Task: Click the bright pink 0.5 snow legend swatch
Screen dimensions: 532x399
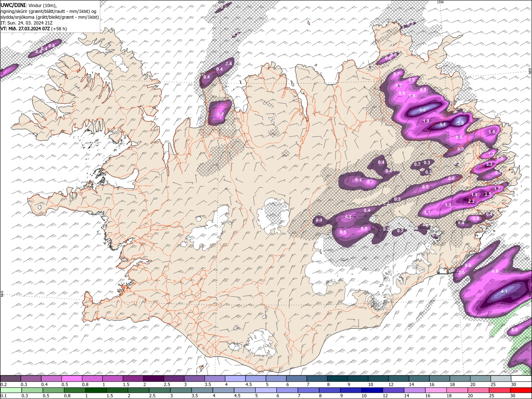Action: click(72, 379)
